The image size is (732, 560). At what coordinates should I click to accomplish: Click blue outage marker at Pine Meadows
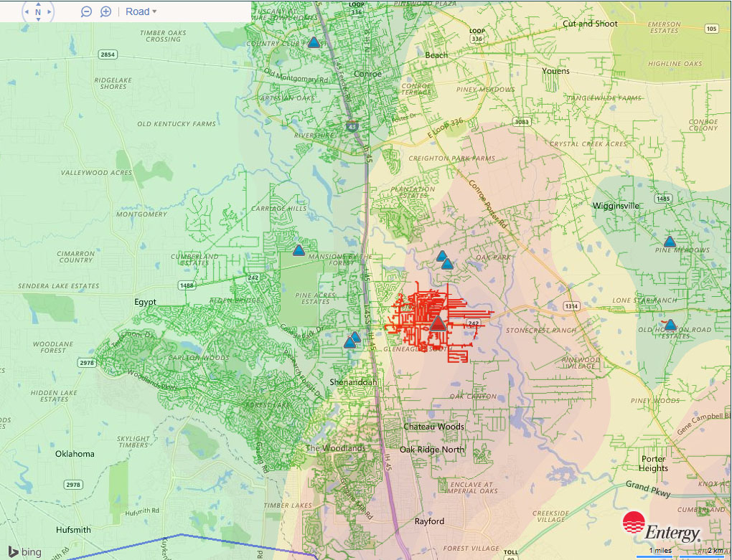coord(670,242)
